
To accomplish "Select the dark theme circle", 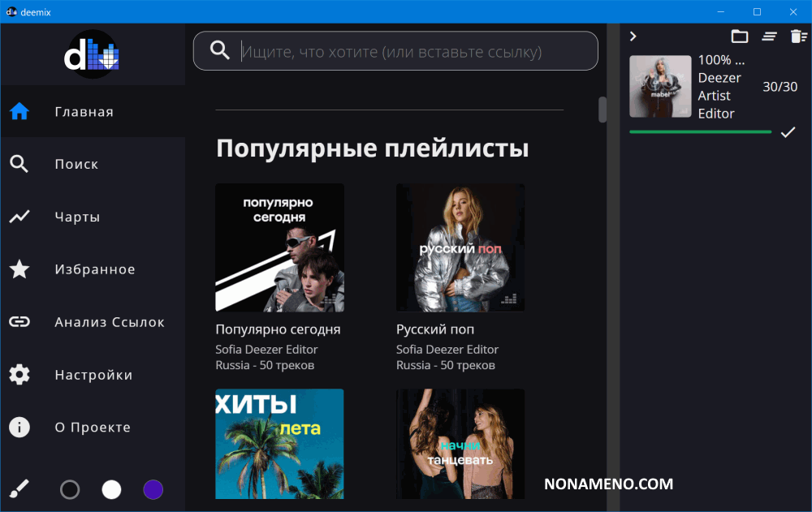I will pyautogui.click(x=70, y=489).
